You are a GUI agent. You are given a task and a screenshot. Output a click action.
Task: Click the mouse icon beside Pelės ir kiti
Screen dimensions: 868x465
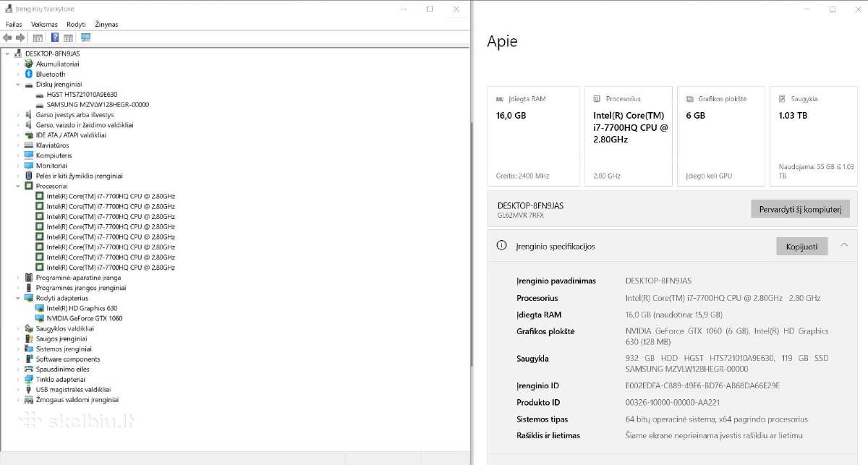coord(29,175)
